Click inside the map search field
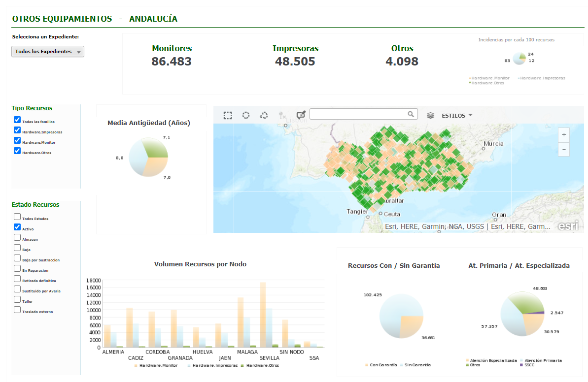Viewport: 588px width, 382px height. pos(358,114)
